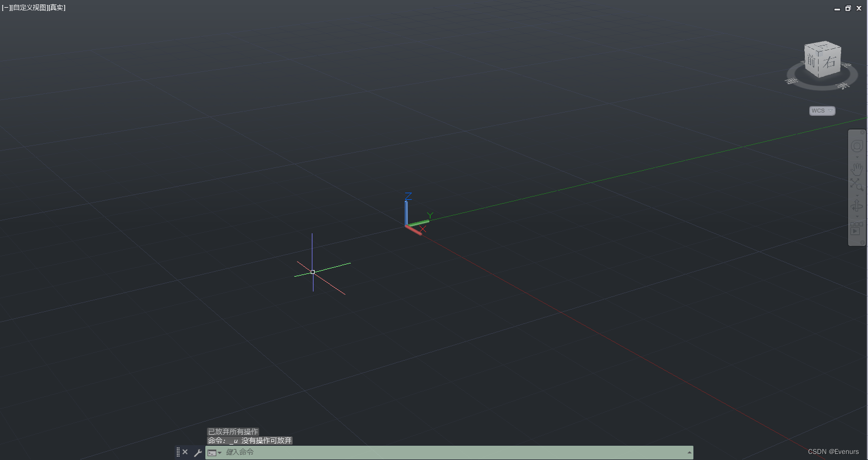Viewport: 868px width, 460px height.
Task: Click the 南 compass direction on ViewCube
Action: (791, 81)
